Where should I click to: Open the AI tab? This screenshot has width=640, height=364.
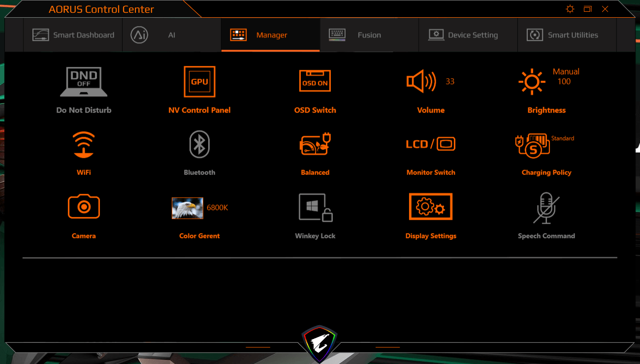[x=172, y=35]
